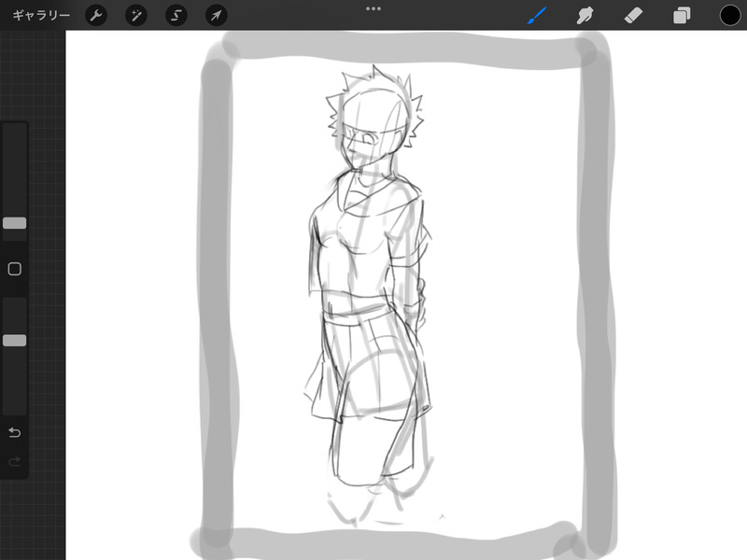Open the Layers panel

point(682,15)
